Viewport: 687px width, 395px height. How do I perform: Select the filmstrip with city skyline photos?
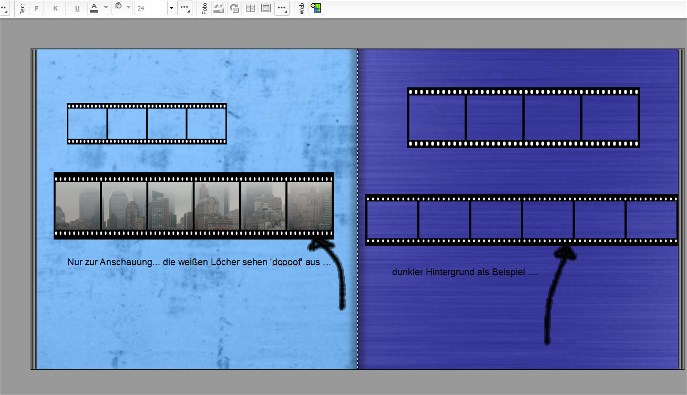pyautogui.click(x=194, y=206)
